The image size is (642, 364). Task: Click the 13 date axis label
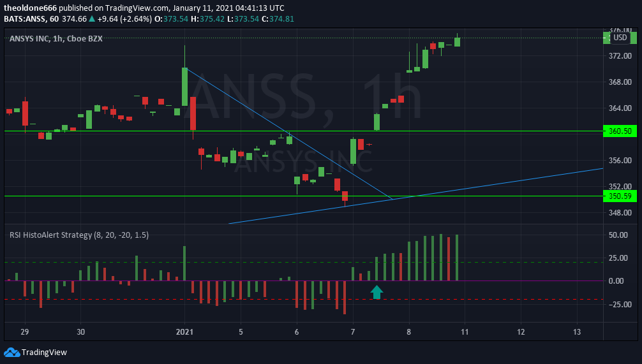(x=576, y=331)
